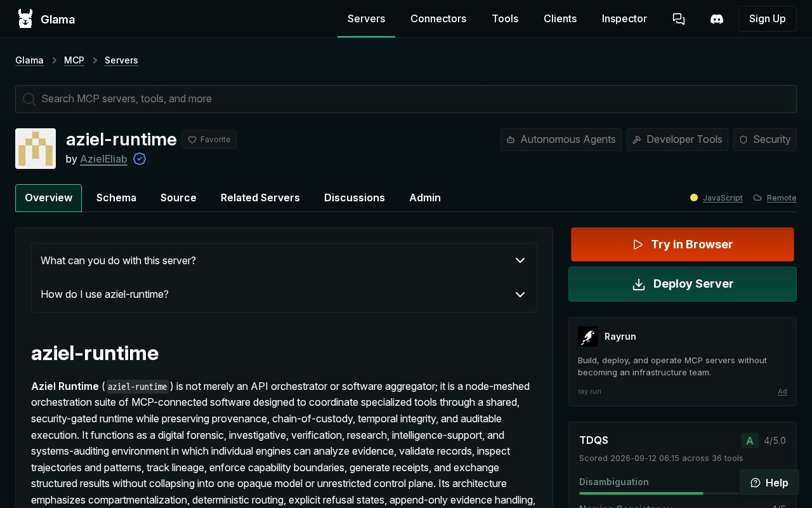Viewport: 812px width, 508px height.
Task: Click the download icon in Deploy Server
Action: (x=639, y=284)
